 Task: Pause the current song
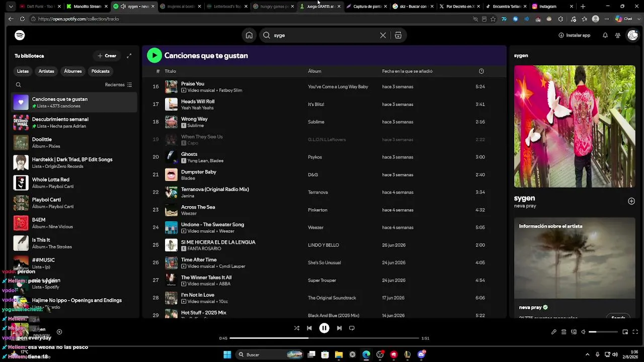(x=325, y=328)
